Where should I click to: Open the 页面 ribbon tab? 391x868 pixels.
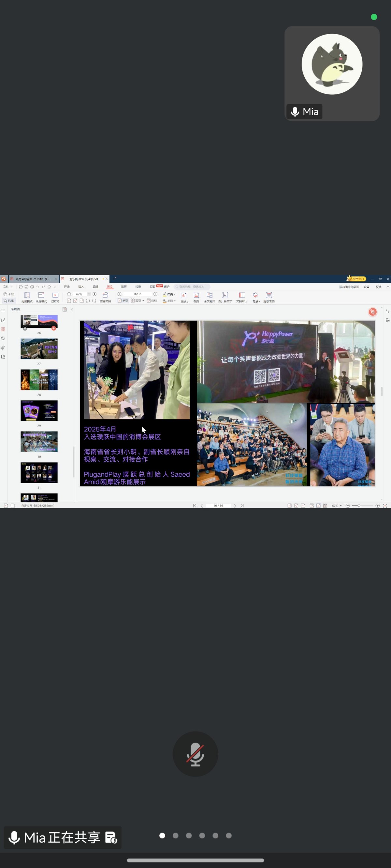152,287
